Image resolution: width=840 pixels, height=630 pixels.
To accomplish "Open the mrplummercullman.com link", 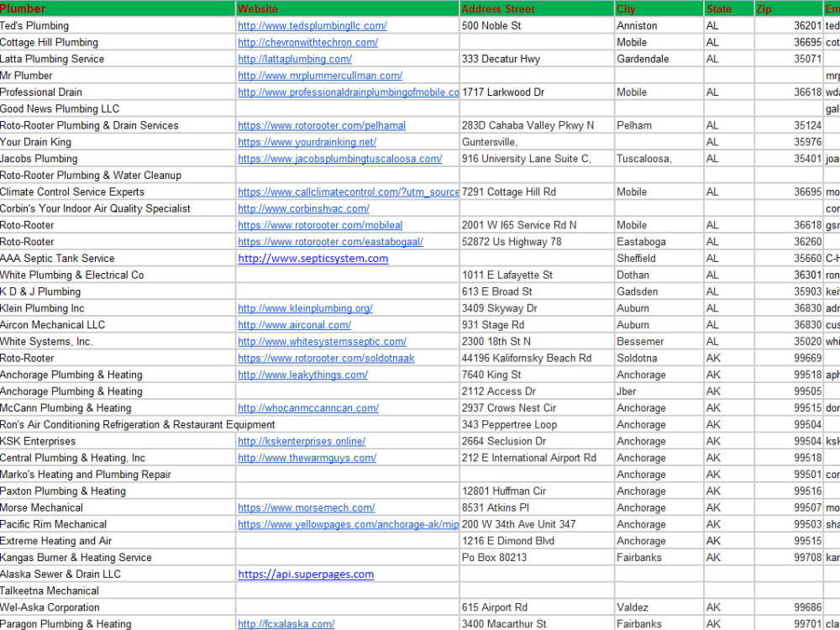I will coord(320,76).
